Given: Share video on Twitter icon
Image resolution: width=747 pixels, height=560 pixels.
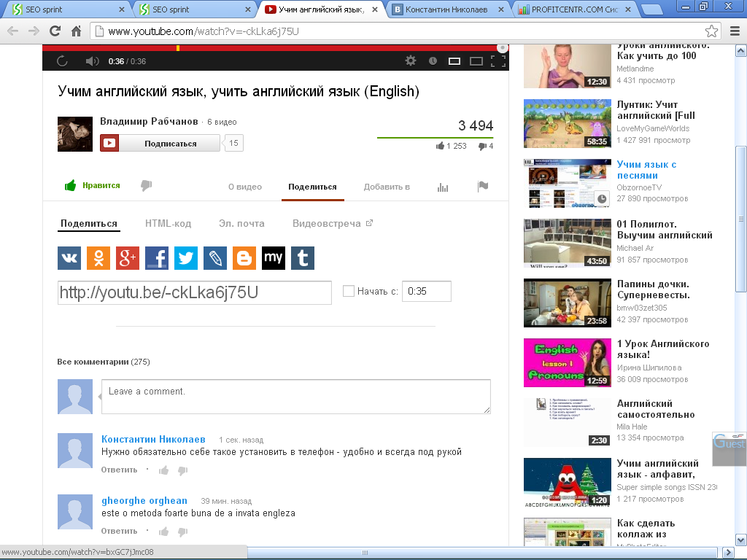Looking at the screenshot, I should tap(186, 258).
